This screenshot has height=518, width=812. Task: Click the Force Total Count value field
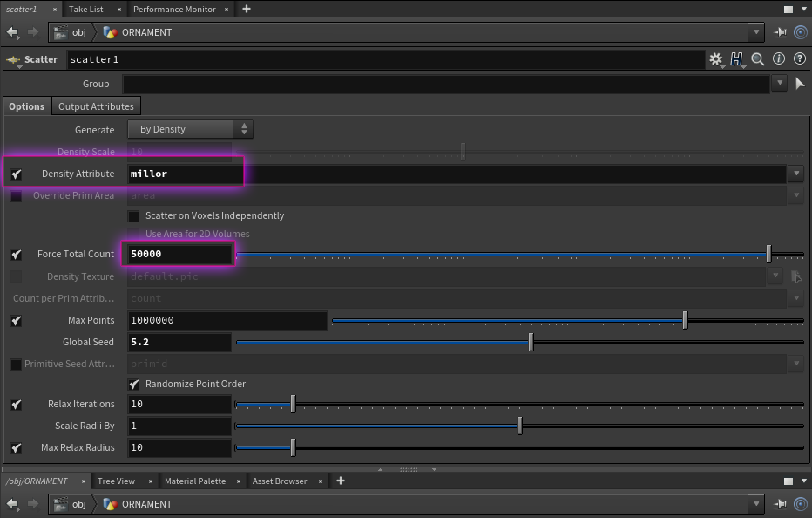pos(179,254)
